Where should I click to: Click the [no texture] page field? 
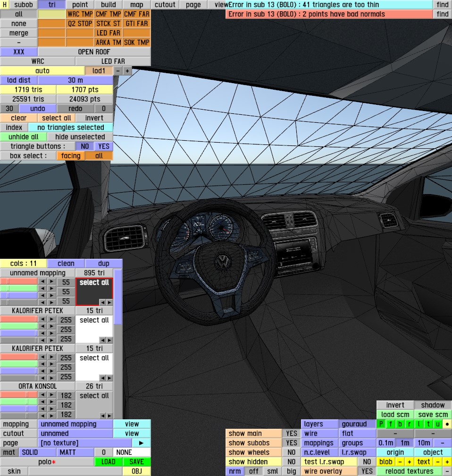pos(84,443)
